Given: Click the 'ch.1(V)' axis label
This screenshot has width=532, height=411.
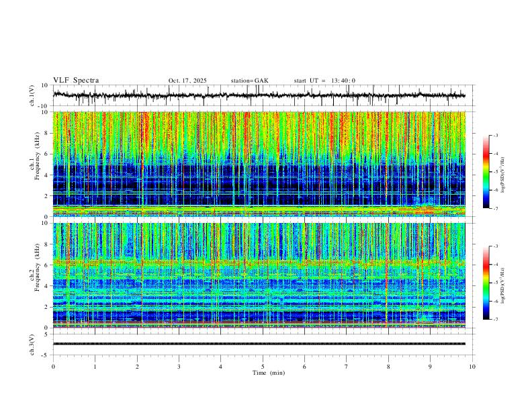Looking at the screenshot, I should tap(32, 95).
